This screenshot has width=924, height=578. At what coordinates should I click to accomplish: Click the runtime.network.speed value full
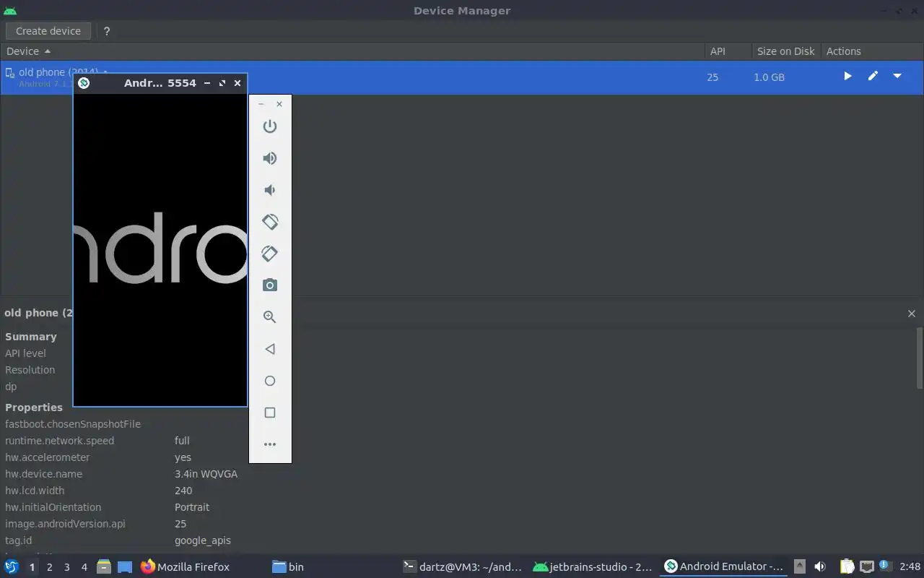click(182, 441)
